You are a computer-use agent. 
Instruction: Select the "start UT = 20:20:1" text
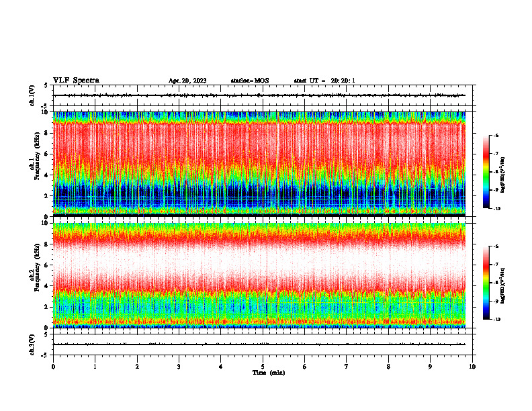click(324, 81)
